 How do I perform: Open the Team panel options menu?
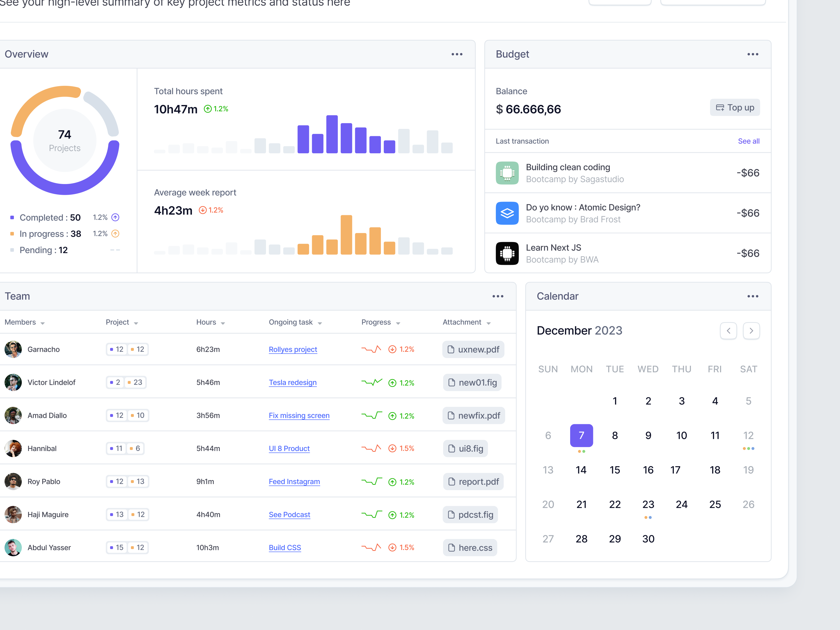pyautogui.click(x=498, y=296)
